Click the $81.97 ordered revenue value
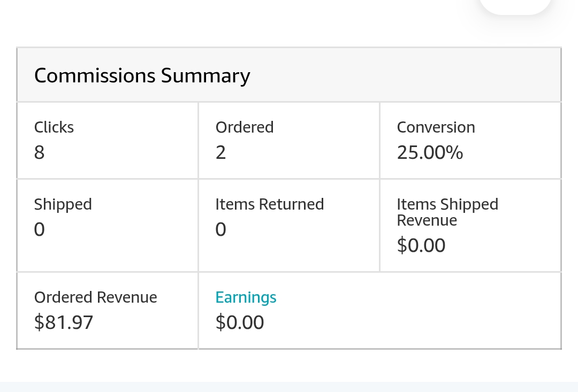 pyautogui.click(x=63, y=322)
